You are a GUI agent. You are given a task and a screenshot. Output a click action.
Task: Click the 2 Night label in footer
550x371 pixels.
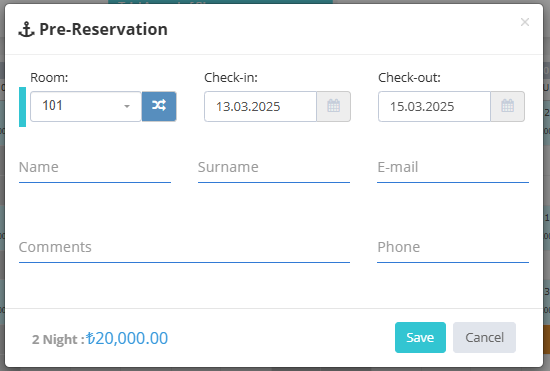58,339
